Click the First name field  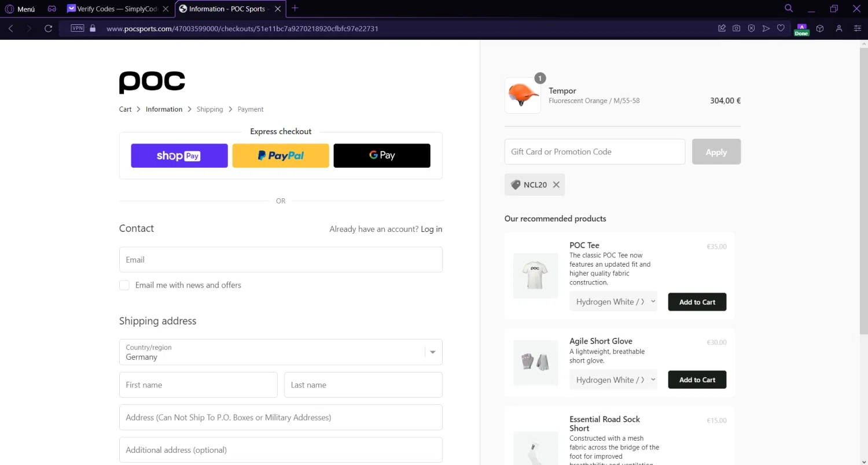(198, 385)
